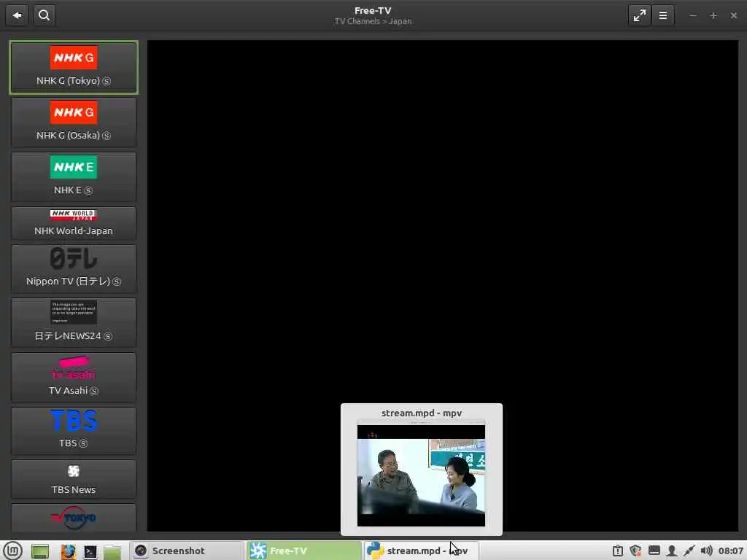Open the notifications tray icon

click(617, 551)
